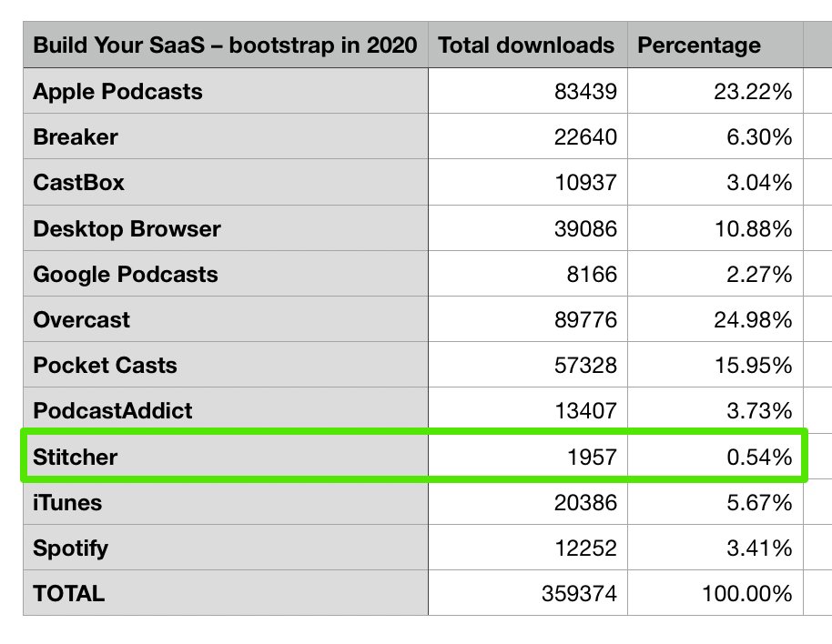Select the iTunes row label
Screen dimensions: 832x644
point(67,502)
